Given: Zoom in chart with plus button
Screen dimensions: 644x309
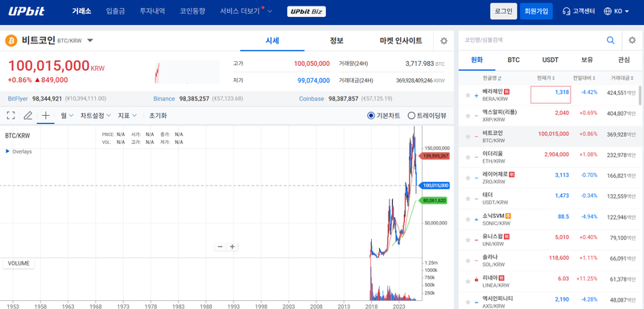Looking at the screenshot, I should [x=232, y=246].
